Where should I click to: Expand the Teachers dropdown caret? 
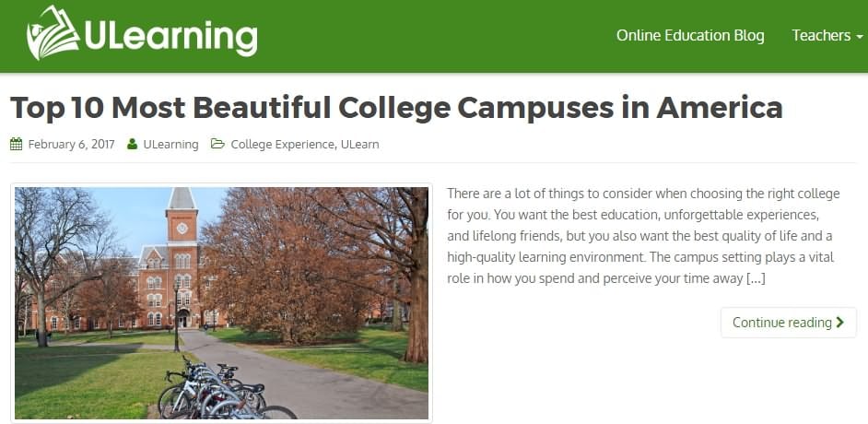(860, 36)
